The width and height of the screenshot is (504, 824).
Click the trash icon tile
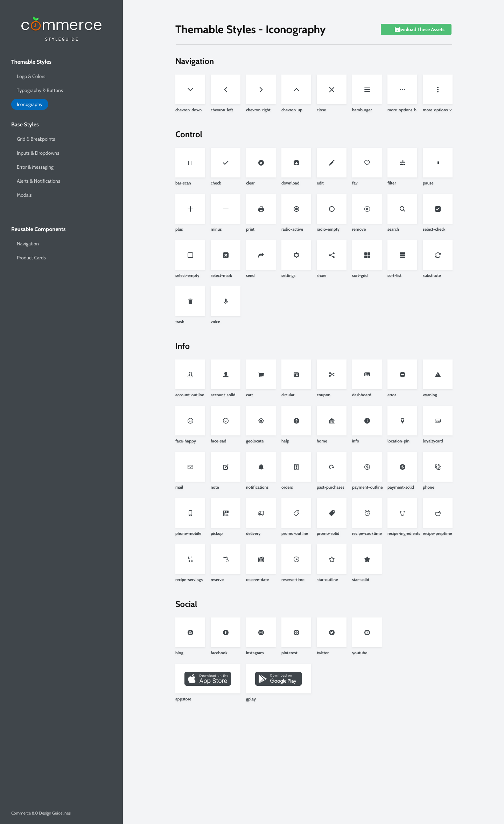pos(190,301)
